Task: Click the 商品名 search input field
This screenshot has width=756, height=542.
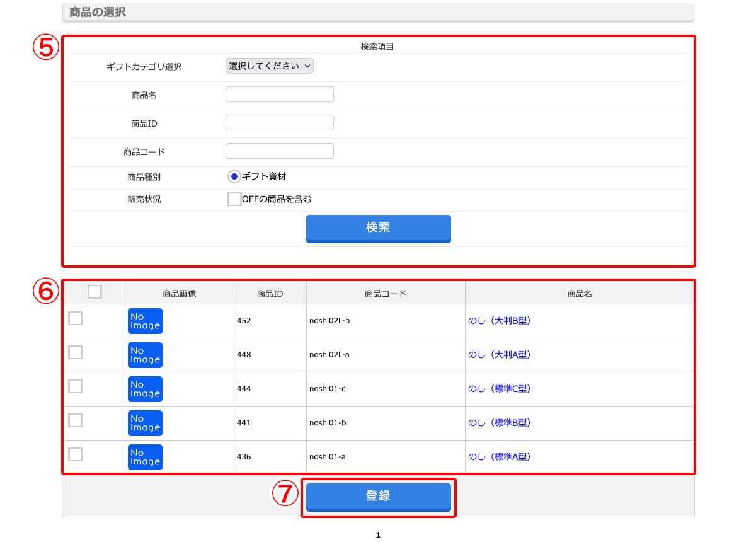Action: 279,95
